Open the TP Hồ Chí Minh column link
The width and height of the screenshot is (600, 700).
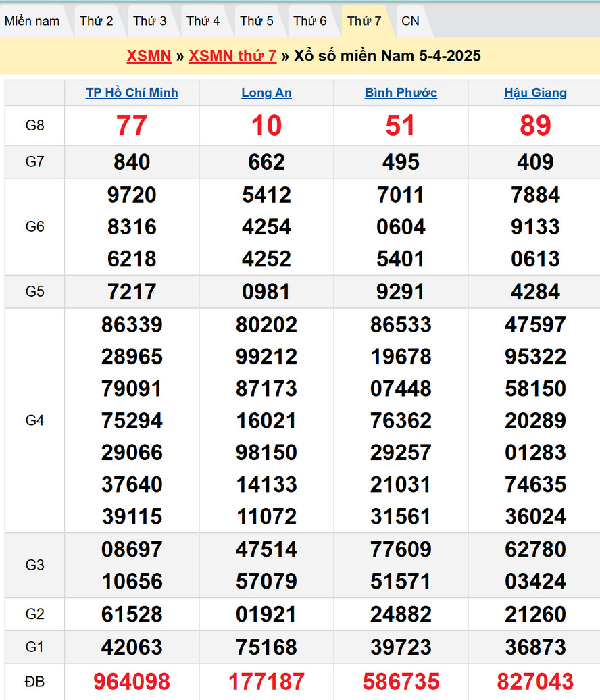pyautogui.click(x=132, y=93)
